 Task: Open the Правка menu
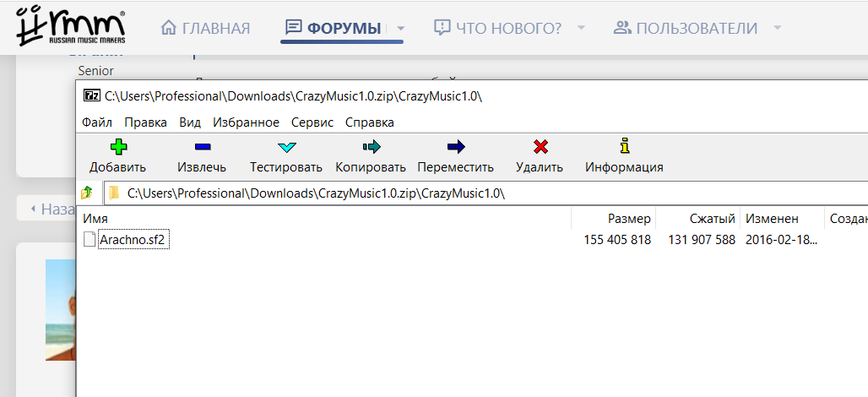tap(145, 122)
